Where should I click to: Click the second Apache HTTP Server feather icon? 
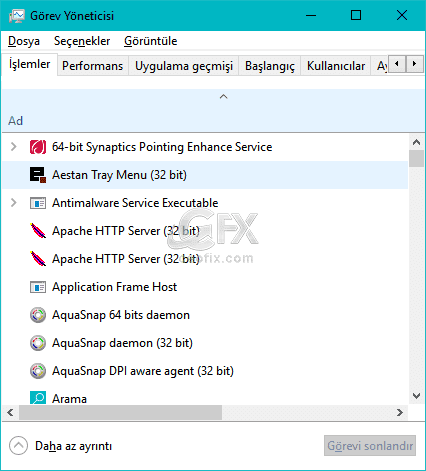38,259
